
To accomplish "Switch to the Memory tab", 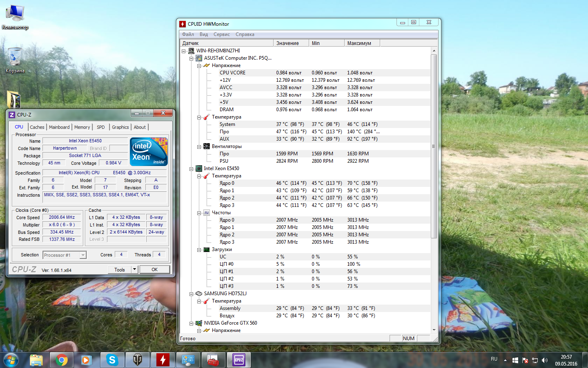I will coord(82,127).
